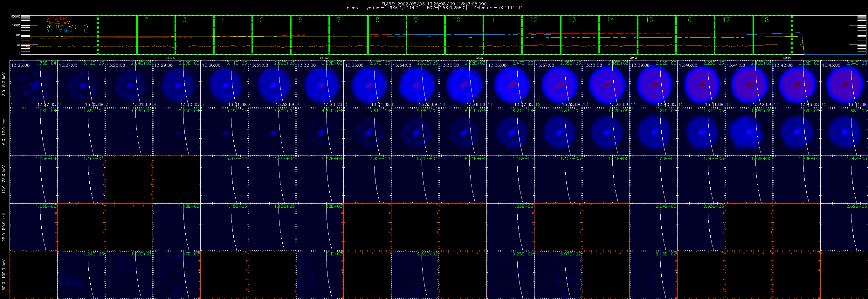Open the 3.0-6.0 keV image starting 13:39:08
Image resolution: width=868 pixels, height=299 pixels.
(x=654, y=84)
